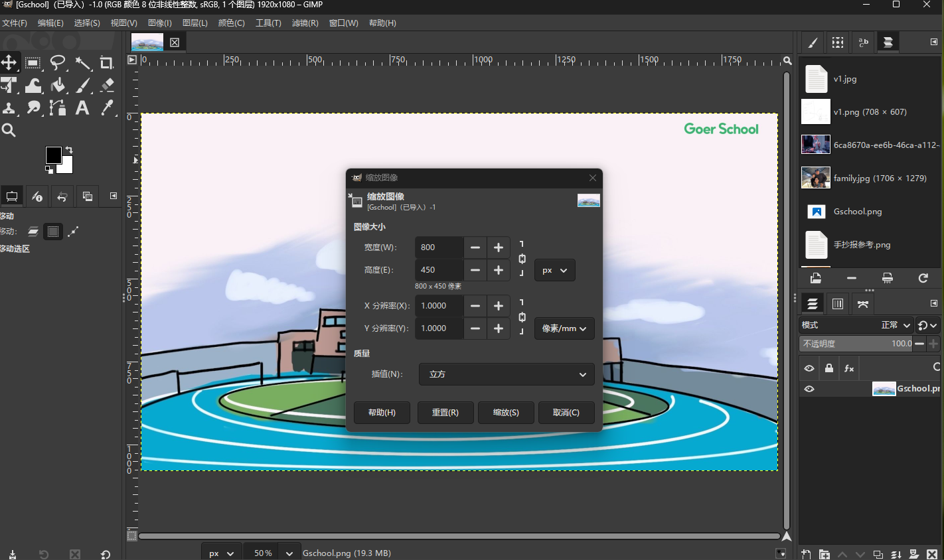This screenshot has width=944, height=560.
Task: Select the Color Picker eyedropper tool
Action: click(x=107, y=108)
